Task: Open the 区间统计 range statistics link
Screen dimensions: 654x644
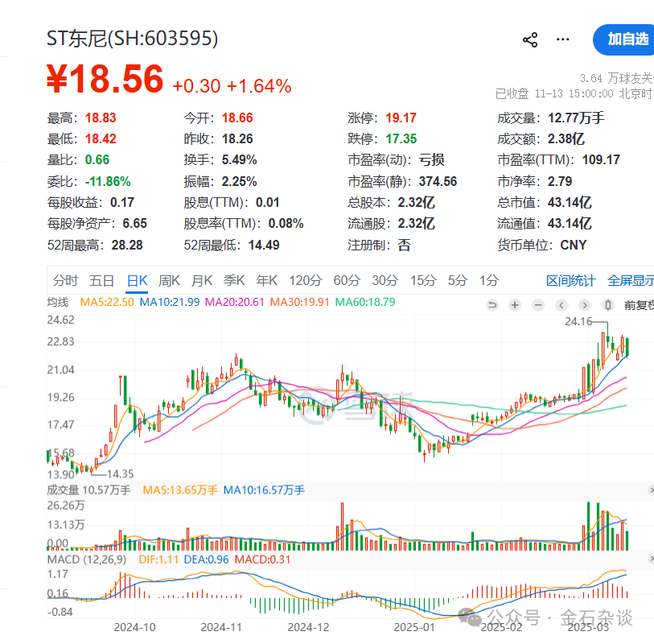Action: (570, 280)
